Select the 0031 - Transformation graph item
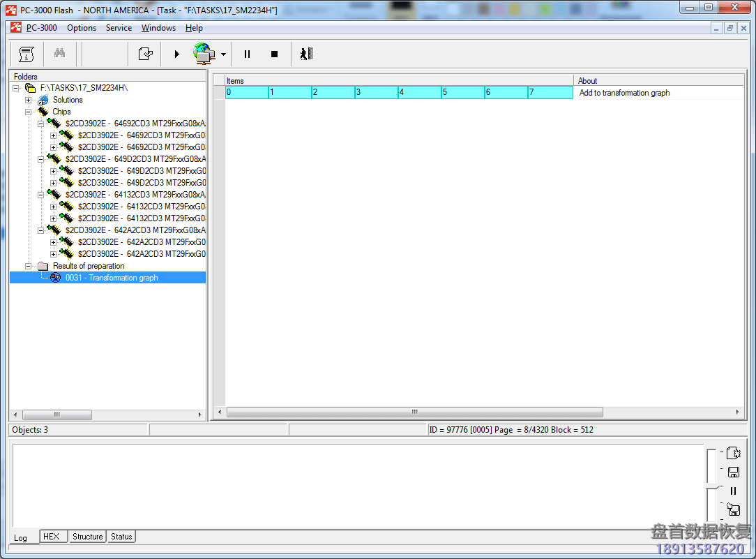The image size is (756, 559). [112, 278]
